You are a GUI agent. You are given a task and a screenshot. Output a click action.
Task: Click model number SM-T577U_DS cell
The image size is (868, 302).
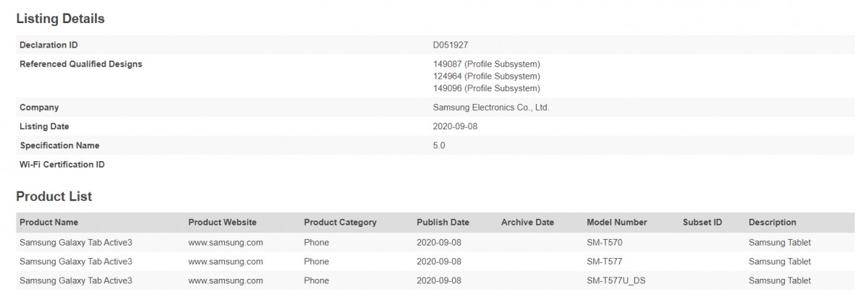coord(615,280)
